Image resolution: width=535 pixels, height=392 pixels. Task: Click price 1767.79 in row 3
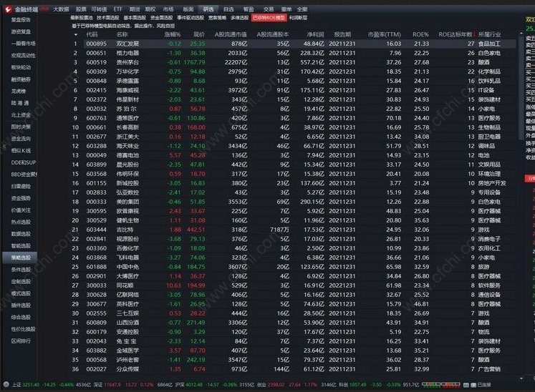click(x=194, y=62)
